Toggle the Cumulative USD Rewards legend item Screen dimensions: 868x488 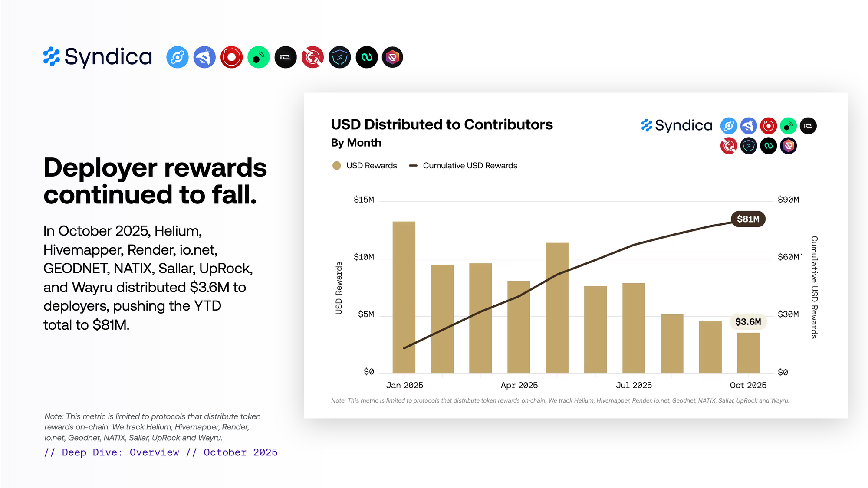[470, 166]
